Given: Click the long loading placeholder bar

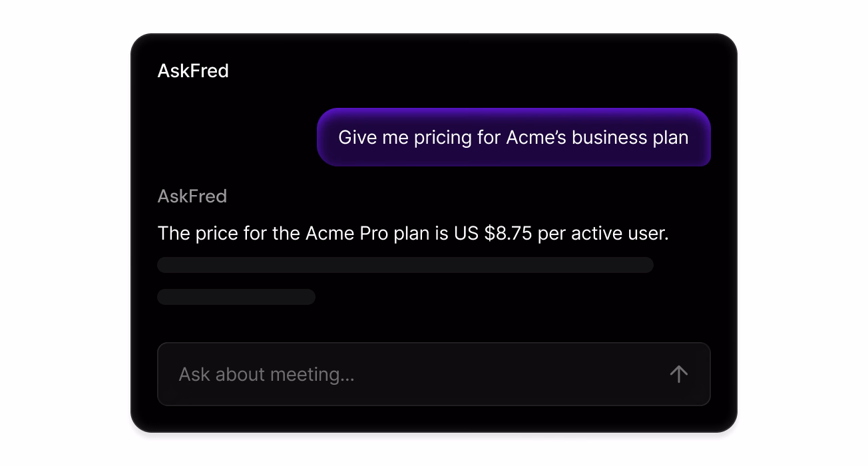Looking at the screenshot, I should point(405,265).
